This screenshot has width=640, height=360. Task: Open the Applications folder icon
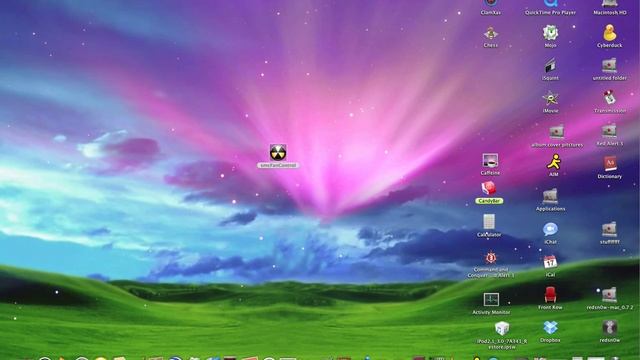pos(550,197)
